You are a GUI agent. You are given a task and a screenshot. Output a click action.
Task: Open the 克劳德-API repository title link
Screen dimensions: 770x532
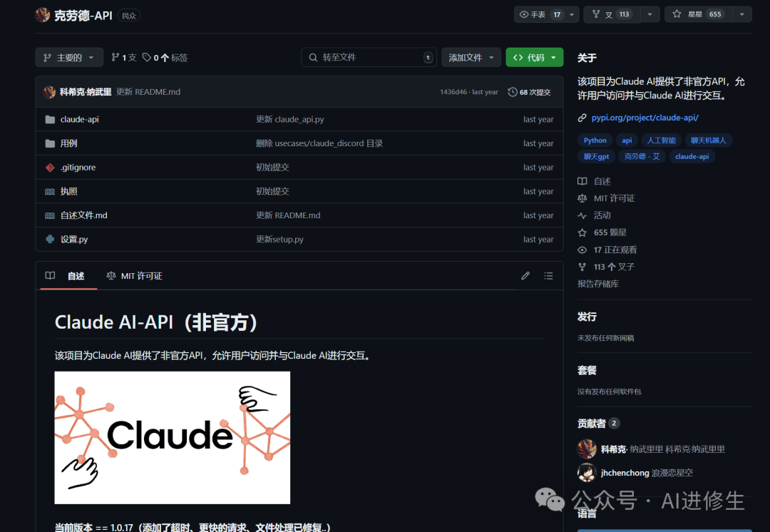(x=83, y=16)
